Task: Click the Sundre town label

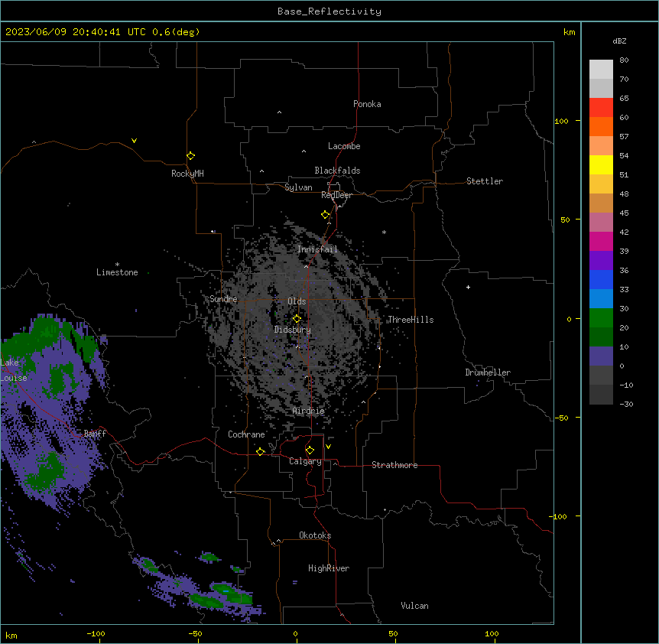Action: tap(223, 299)
